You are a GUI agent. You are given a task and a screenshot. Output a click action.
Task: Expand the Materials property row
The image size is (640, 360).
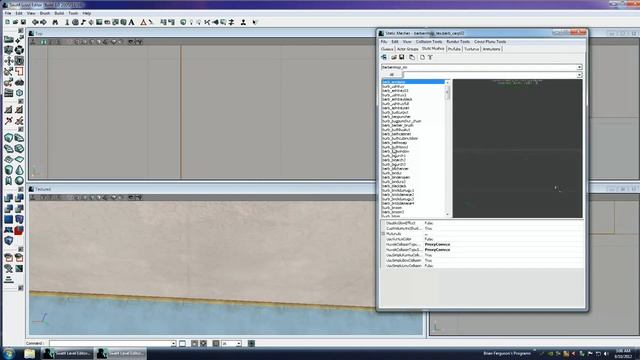click(x=383, y=234)
